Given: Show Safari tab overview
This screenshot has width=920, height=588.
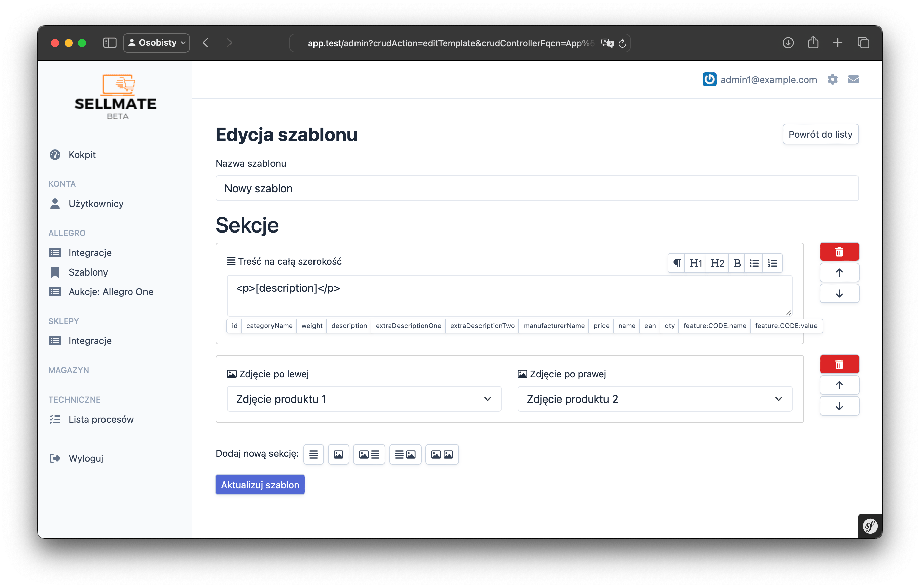Looking at the screenshot, I should [x=863, y=43].
